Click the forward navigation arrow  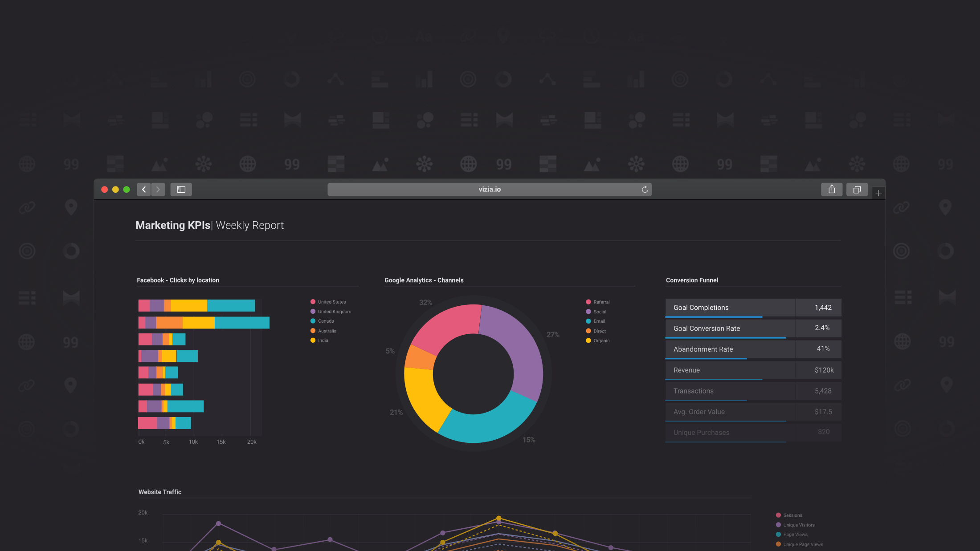pos(158,189)
